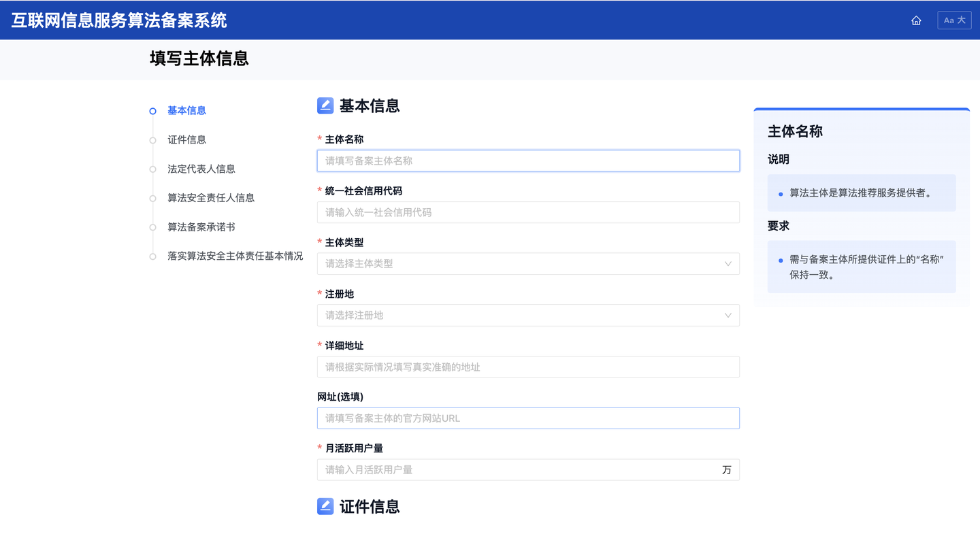Open 算法安全责任人信息 navigation step
The image size is (980, 534).
coord(211,198)
